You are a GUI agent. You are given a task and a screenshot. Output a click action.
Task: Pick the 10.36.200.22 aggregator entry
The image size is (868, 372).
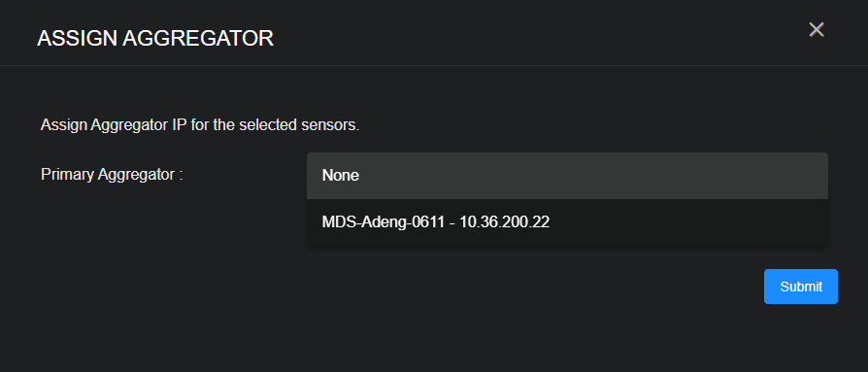pyautogui.click(x=567, y=222)
